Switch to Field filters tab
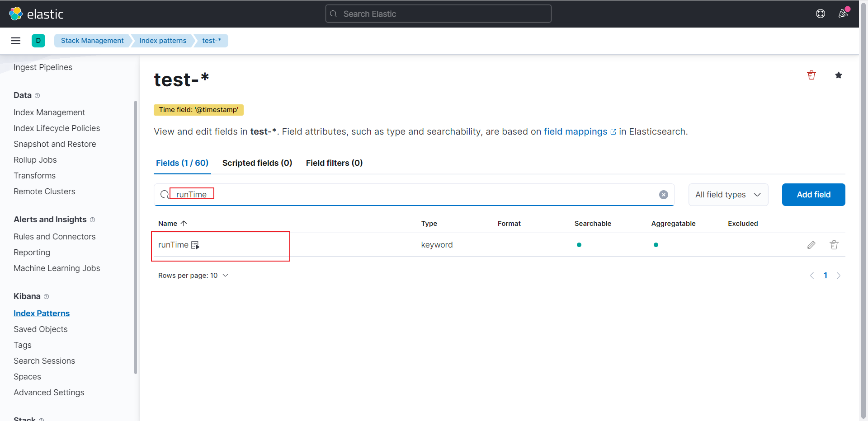 point(335,163)
